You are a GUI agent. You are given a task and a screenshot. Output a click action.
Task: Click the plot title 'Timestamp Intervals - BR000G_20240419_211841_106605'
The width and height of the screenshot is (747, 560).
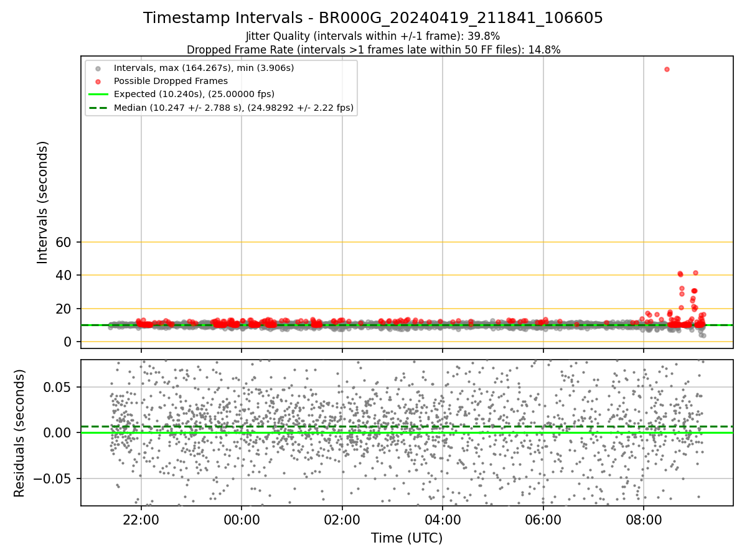coord(373,18)
